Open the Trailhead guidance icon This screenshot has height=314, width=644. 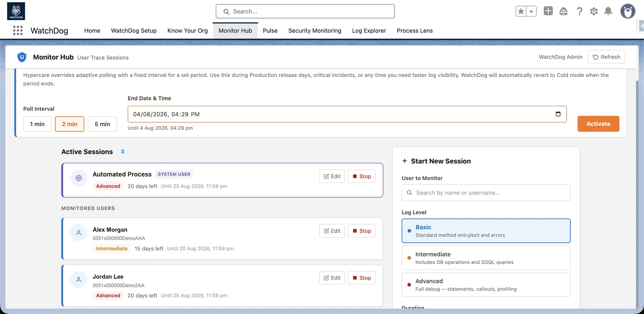(x=563, y=11)
